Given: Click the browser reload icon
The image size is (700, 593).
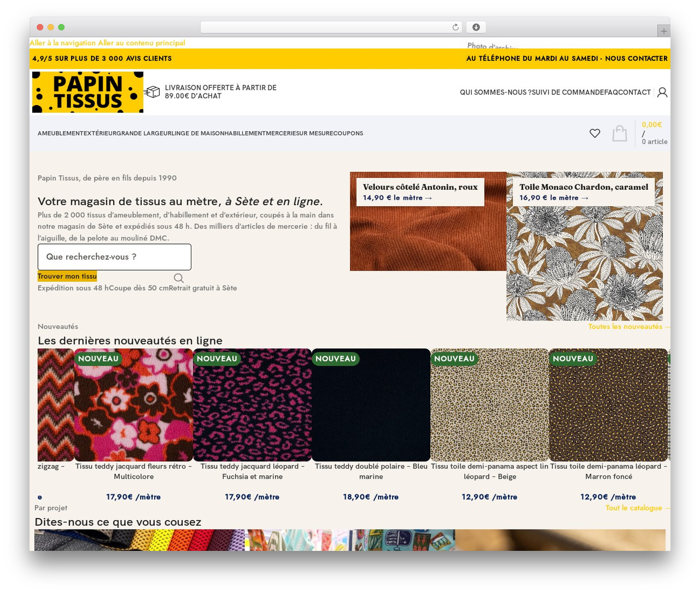Looking at the screenshot, I should pyautogui.click(x=456, y=27).
